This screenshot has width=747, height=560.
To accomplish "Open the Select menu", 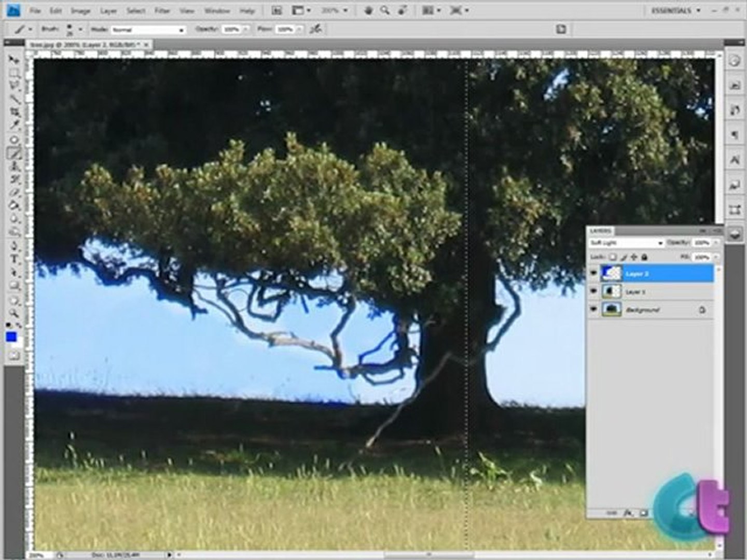I will [x=136, y=10].
